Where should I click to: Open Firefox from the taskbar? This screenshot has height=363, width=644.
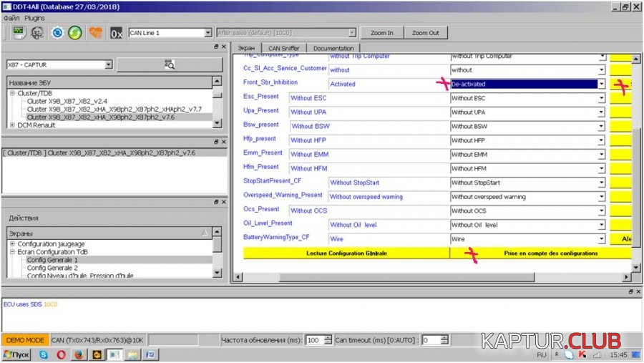click(x=79, y=354)
